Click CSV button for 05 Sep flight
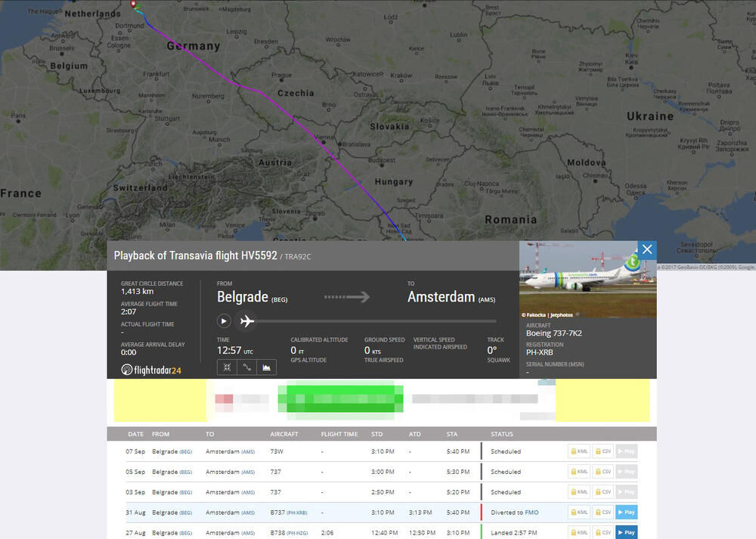This screenshot has width=756, height=539. (603, 472)
